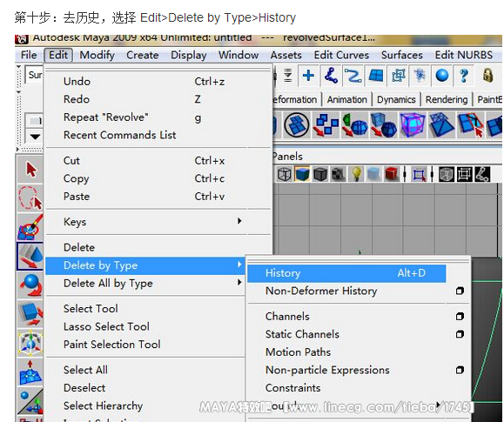
Task: Choose Constraints in submenu
Action: 292,387
